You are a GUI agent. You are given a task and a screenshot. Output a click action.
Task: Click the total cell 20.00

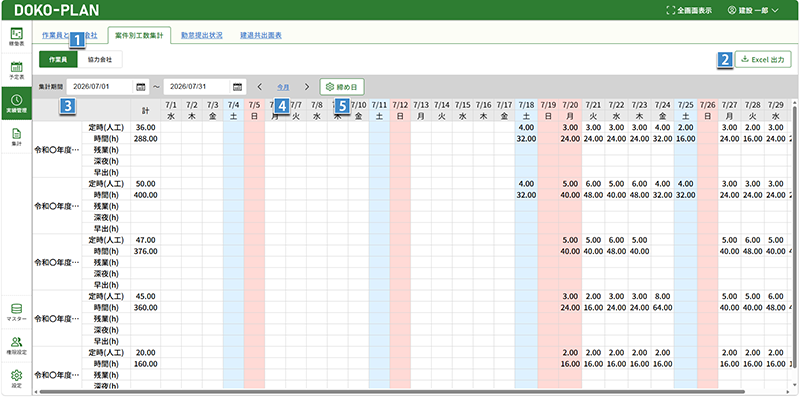pyautogui.click(x=145, y=353)
